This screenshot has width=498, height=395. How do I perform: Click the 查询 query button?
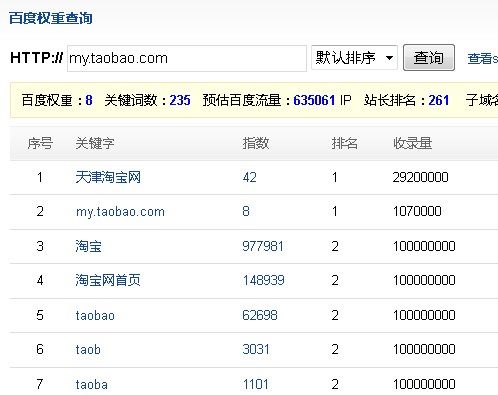click(x=429, y=58)
